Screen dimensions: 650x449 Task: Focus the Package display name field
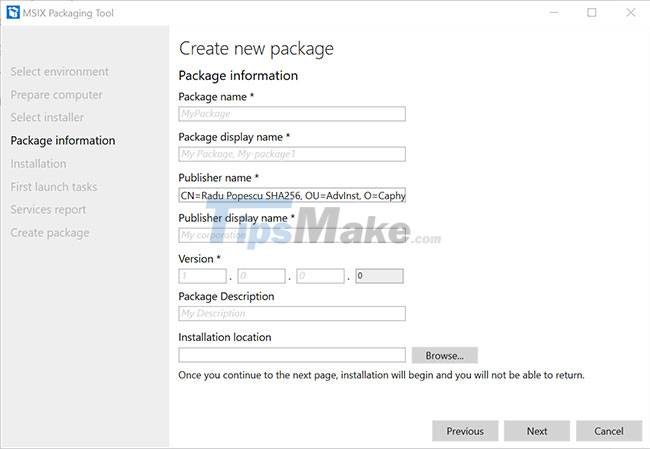tap(292, 154)
